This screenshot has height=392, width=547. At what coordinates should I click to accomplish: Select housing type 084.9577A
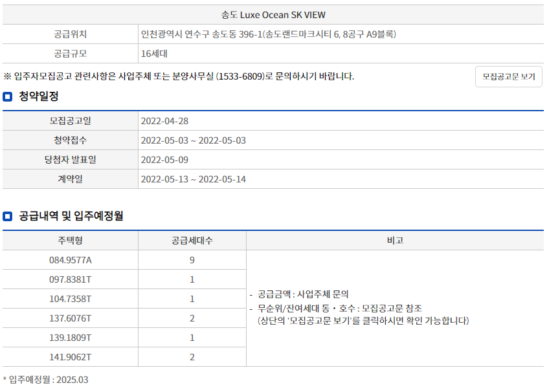[x=70, y=260]
